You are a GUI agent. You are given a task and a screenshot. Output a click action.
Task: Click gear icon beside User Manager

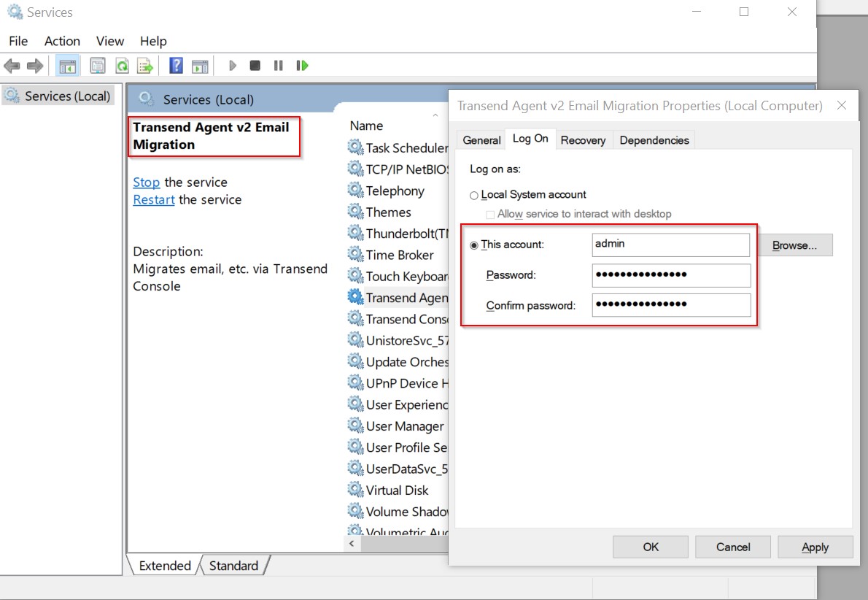click(x=354, y=426)
